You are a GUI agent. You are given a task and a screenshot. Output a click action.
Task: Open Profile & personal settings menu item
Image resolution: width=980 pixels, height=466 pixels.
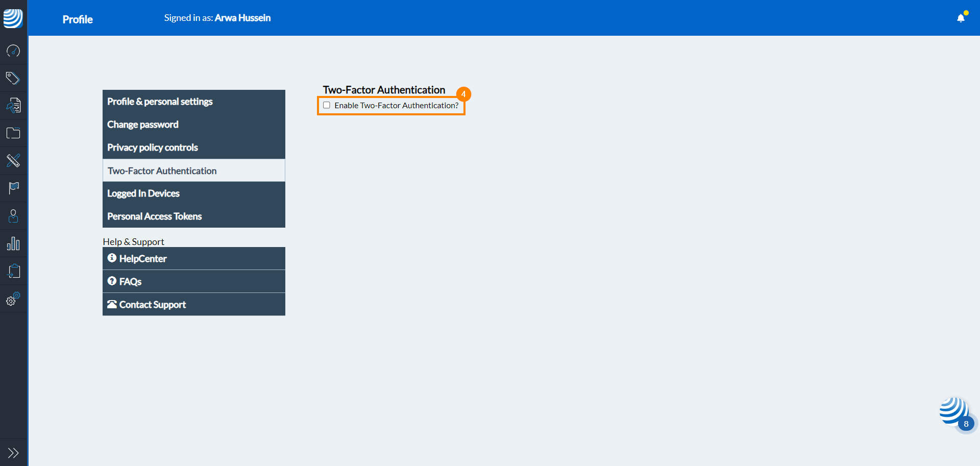pyautogui.click(x=160, y=102)
